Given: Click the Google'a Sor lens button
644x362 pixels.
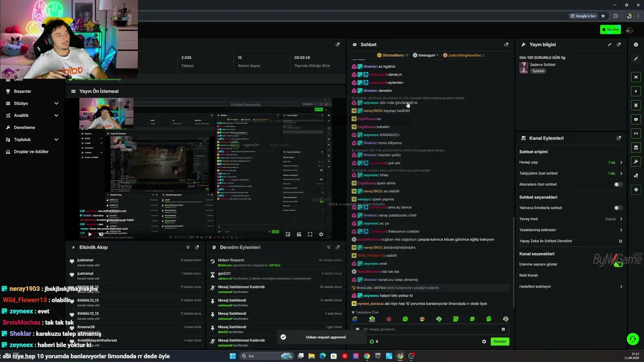Looking at the screenshot, I should [x=584, y=16].
